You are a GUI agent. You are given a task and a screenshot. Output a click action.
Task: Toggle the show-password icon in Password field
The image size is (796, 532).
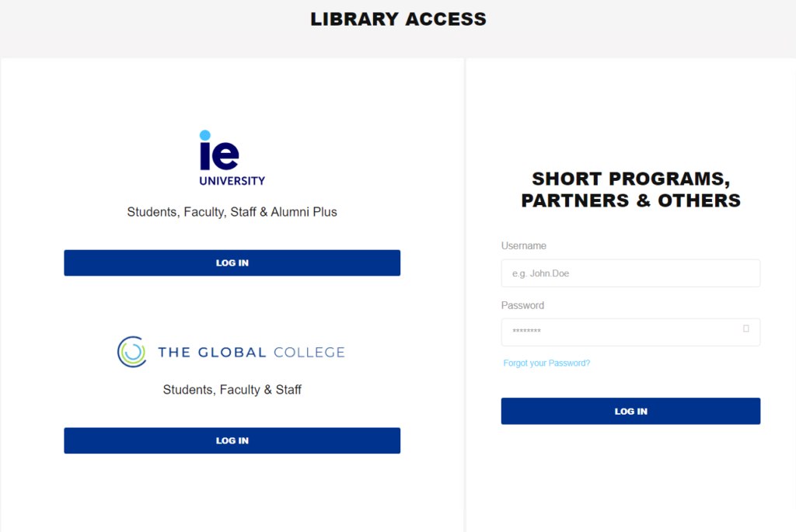click(745, 329)
